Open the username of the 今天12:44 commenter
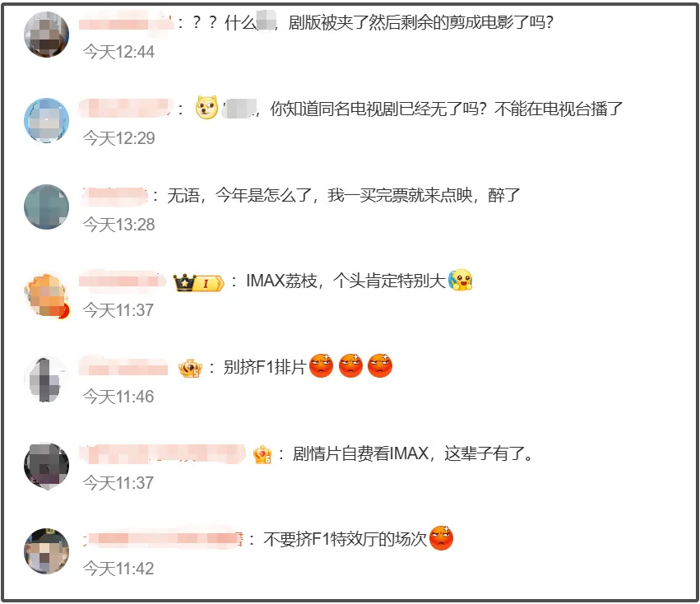 coord(126,22)
